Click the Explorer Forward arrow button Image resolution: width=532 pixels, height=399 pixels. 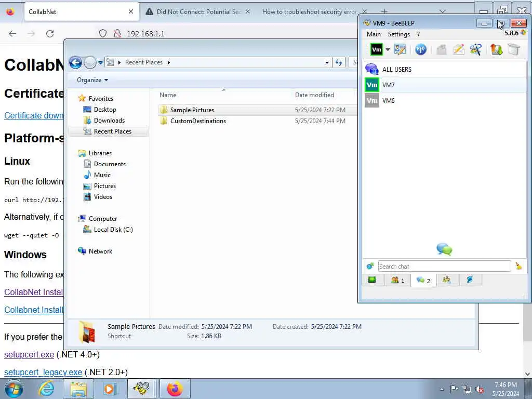pyautogui.click(x=90, y=62)
